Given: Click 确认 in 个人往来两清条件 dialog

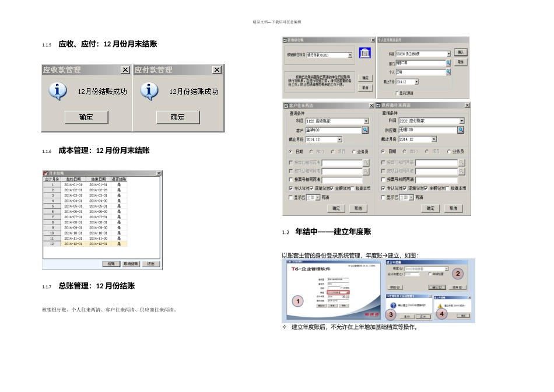Looking at the screenshot, I should (461, 52).
